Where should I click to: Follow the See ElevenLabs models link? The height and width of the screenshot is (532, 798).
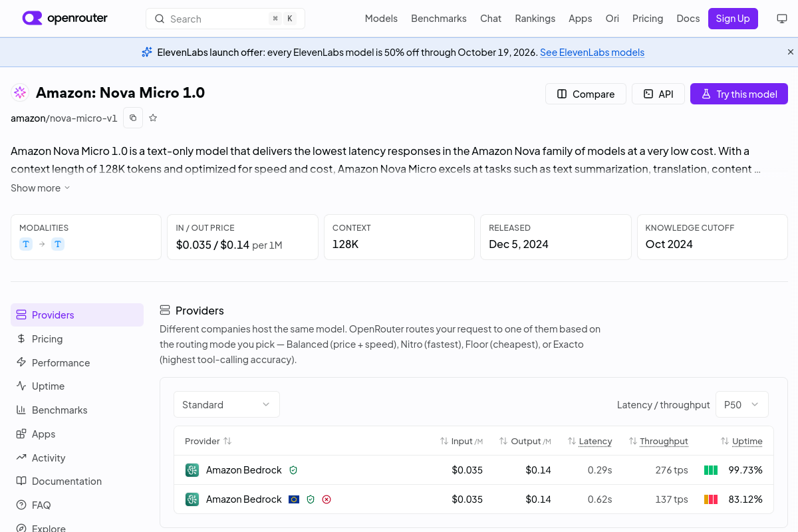[592, 53]
